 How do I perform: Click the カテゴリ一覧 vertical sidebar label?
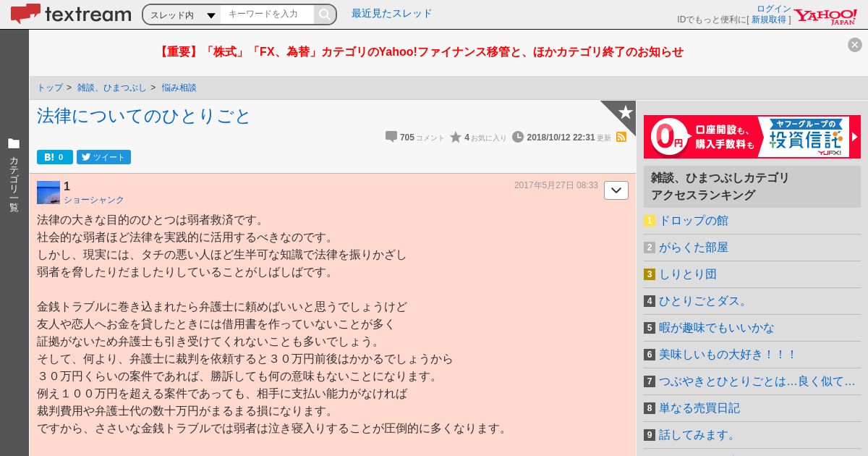14,184
